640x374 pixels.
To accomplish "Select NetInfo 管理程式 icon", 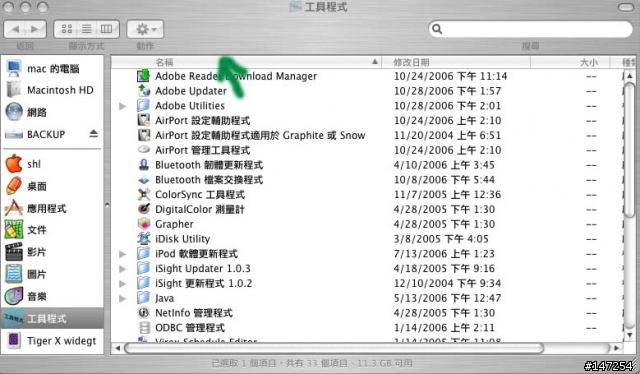I will pyautogui.click(x=143, y=313).
